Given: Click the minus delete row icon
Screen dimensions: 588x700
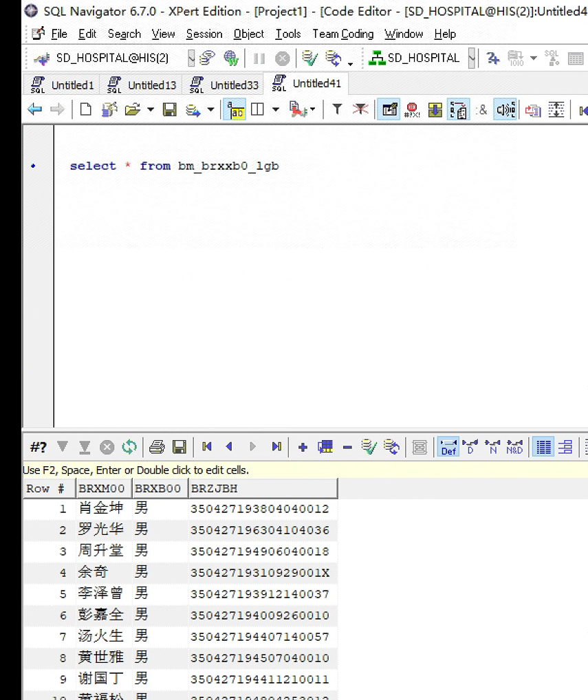Looking at the screenshot, I should (347, 447).
